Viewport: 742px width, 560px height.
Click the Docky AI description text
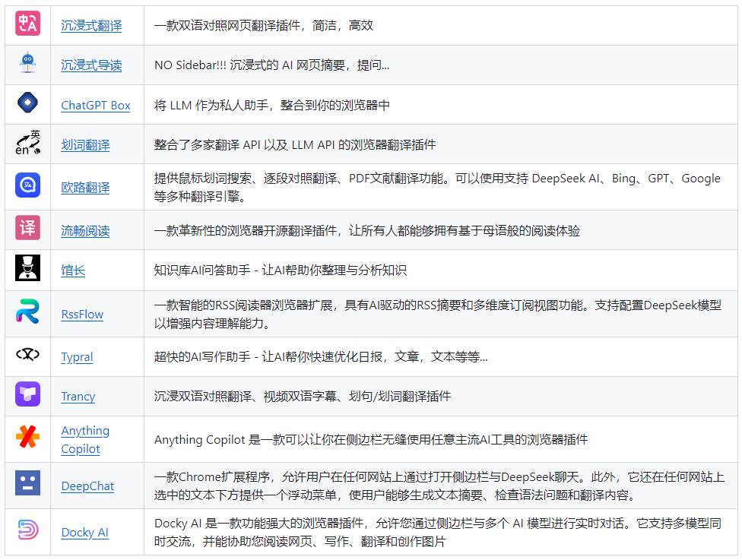tap(438, 532)
